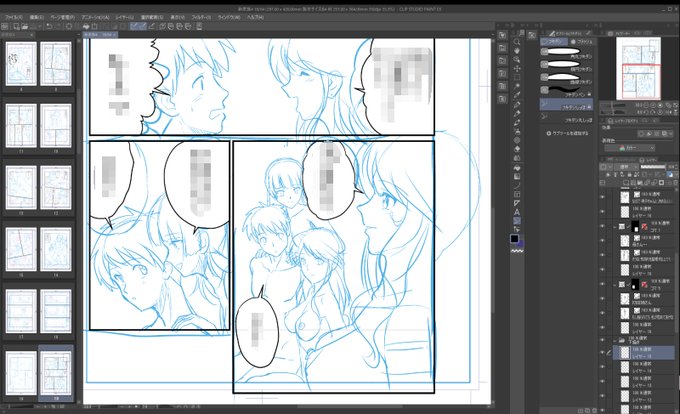Click the Undo arrow in command bar
Image resolution: width=680 pixels, height=414 pixels.
pyautogui.click(x=49, y=26)
